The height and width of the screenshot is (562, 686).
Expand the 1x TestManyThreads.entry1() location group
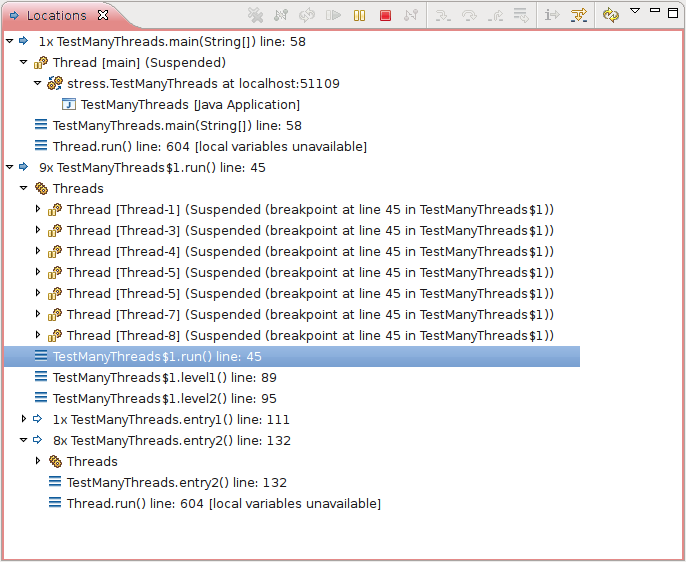[24, 419]
